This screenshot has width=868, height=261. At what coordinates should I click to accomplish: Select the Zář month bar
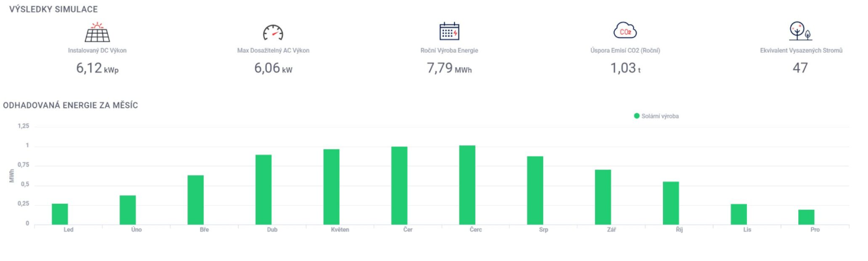[x=603, y=197]
